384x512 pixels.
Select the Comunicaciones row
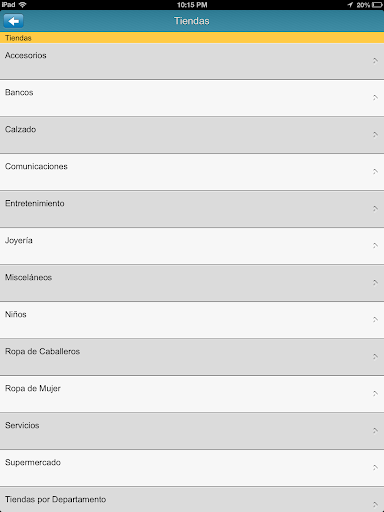(192, 172)
